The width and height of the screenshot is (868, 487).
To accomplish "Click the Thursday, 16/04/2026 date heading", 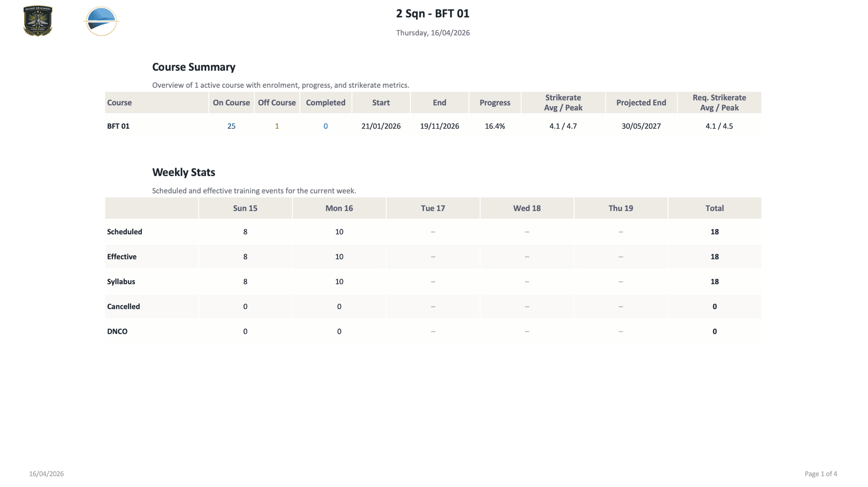I will [433, 33].
